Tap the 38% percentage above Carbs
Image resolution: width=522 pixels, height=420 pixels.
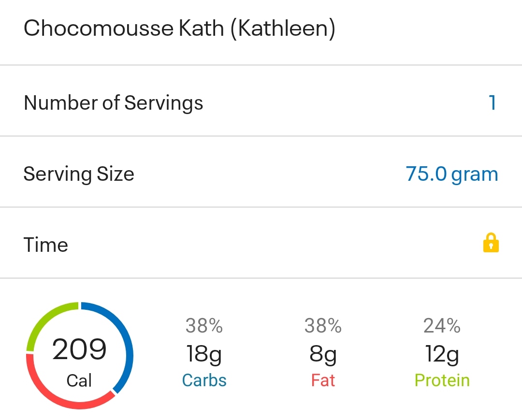tap(204, 326)
